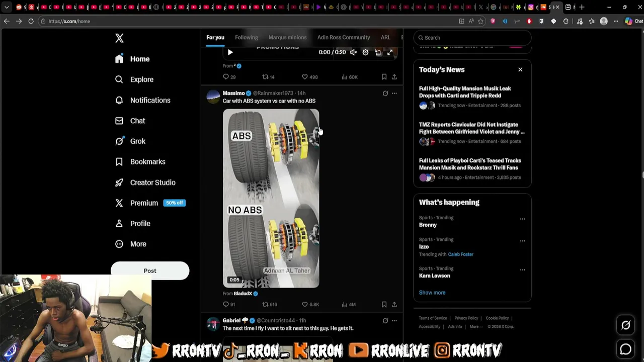
Task: Repost Massimo's post with 616 reposts
Action: (x=270, y=304)
